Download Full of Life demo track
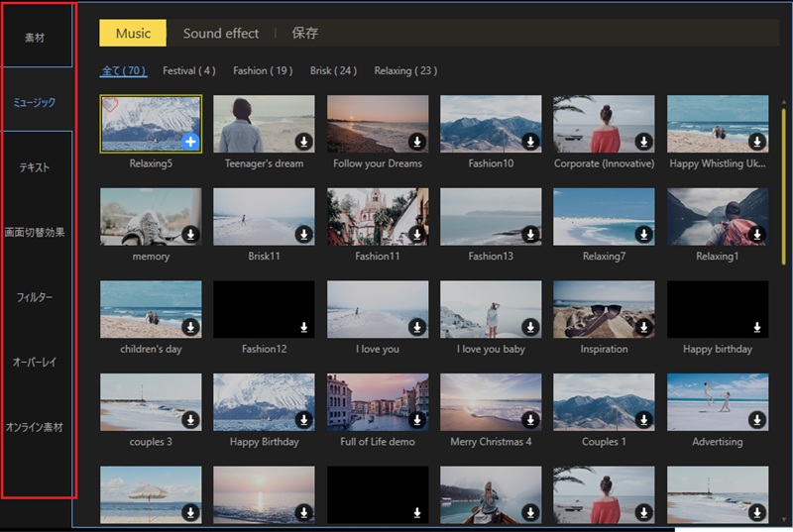793x532 pixels. pos(417,419)
